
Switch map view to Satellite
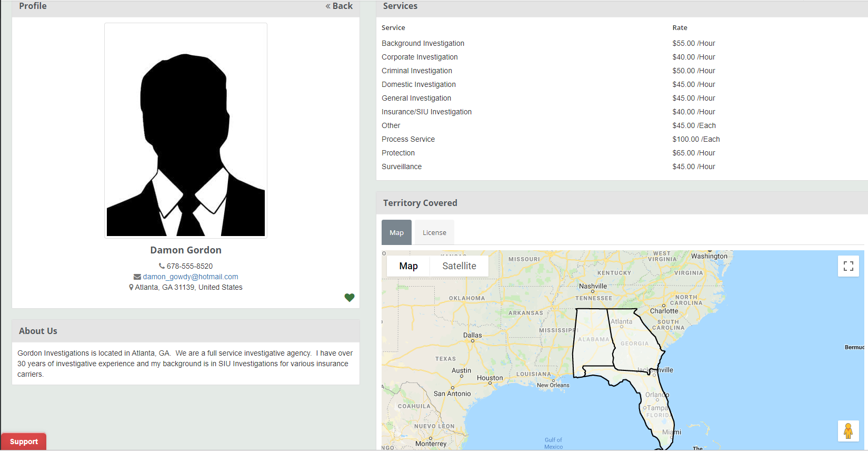tap(459, 266)
